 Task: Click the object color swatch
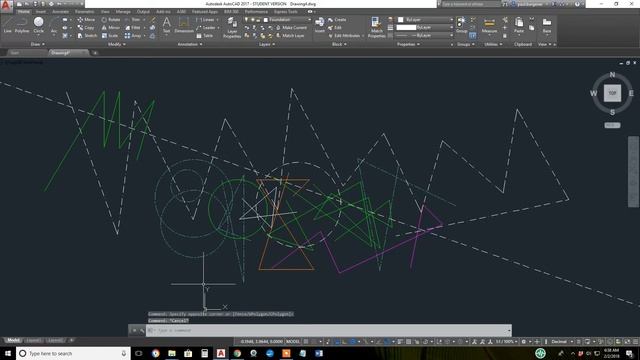coord(401,20)
